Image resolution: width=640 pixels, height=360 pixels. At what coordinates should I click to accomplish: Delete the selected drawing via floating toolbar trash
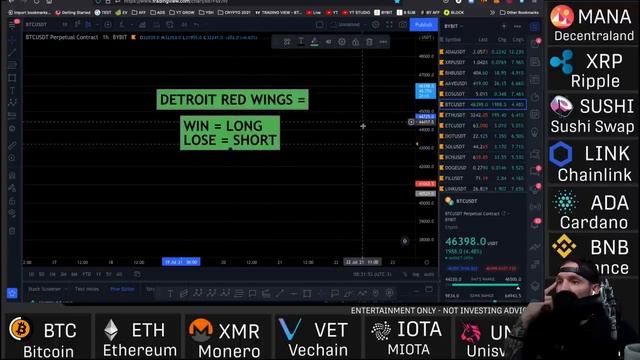point(369,42)
